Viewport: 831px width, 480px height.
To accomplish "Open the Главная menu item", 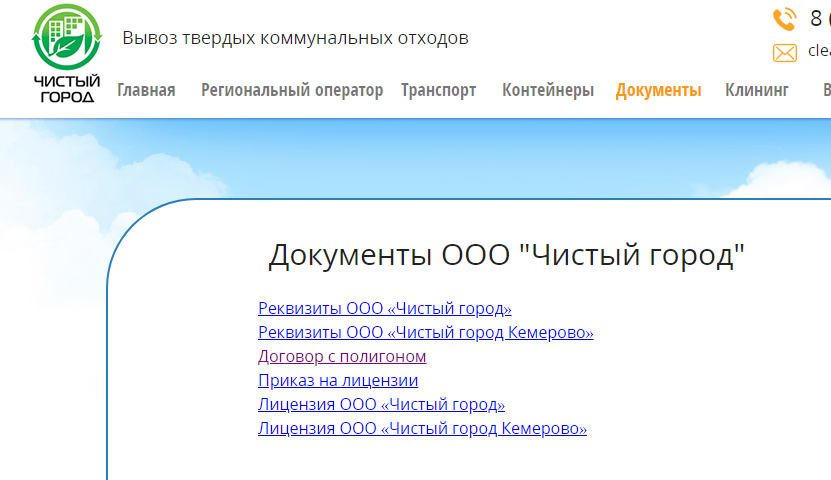I will pyautogui.click(x=146, y=90).
